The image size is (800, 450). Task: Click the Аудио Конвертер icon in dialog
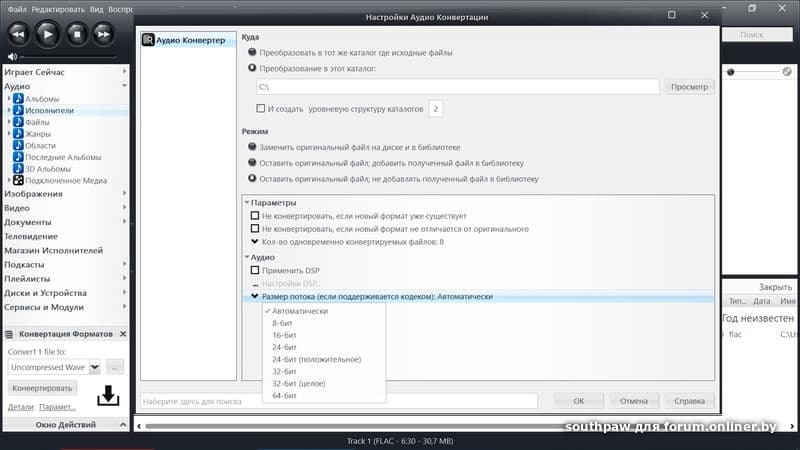coord(148,40)
